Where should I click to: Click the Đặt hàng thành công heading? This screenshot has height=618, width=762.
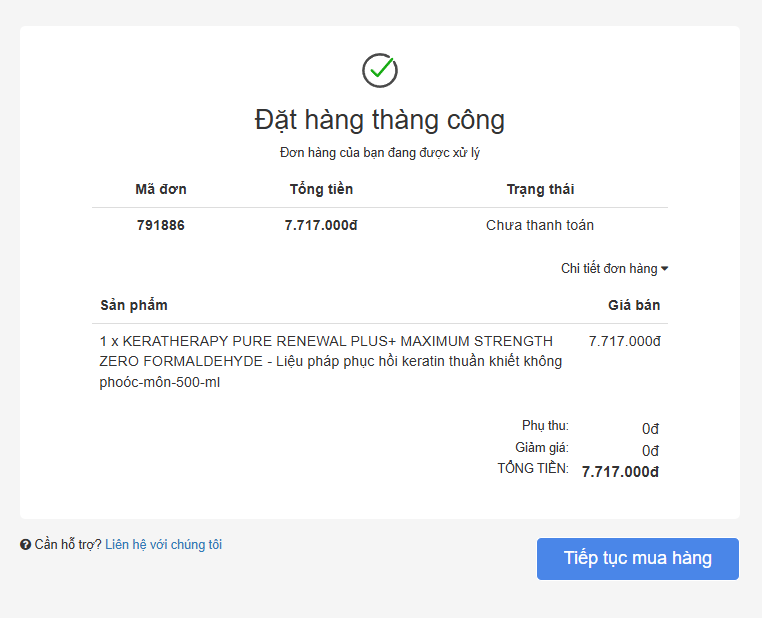click(x=380, y=120)
